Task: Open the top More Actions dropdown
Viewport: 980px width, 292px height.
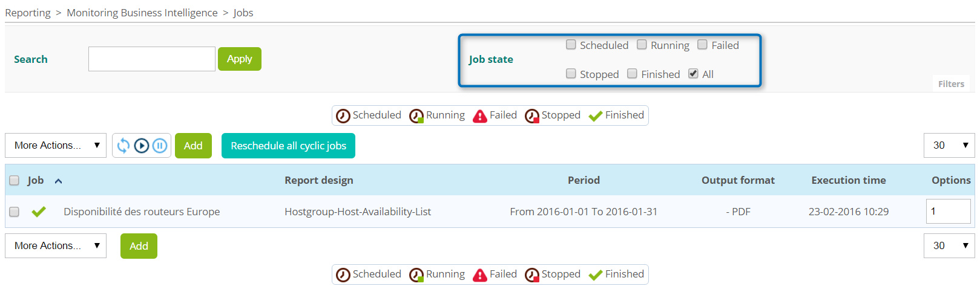Action: (56, 146)
